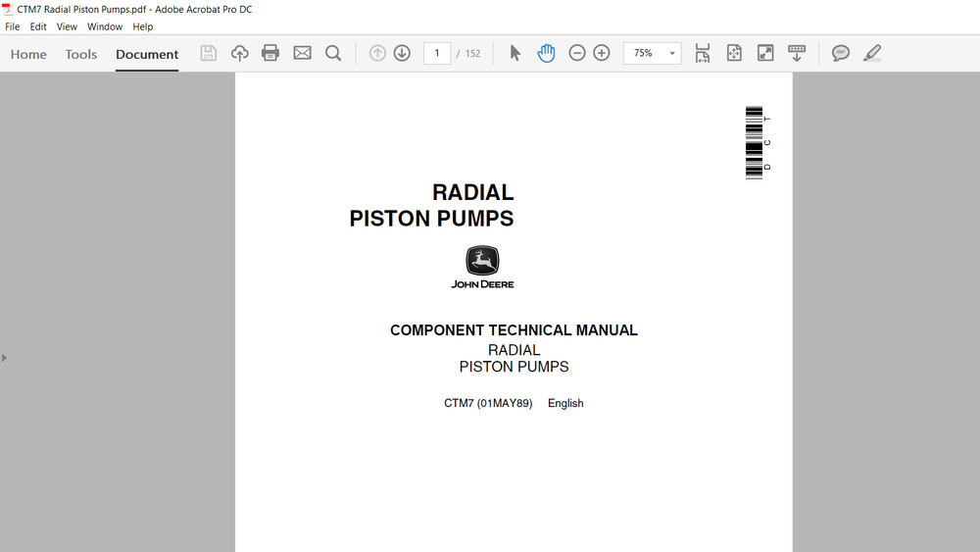Screen dimensions: 980x552
Task: Click the 'COMPONENT TECHNICAL MANUAL' heading
Action: pyautogui.click(x=514, y=330)
